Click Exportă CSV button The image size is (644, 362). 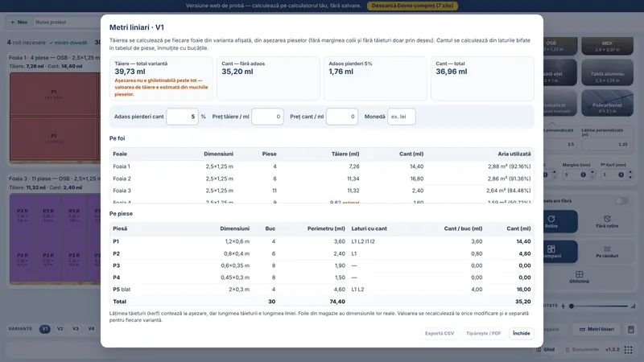440,333
